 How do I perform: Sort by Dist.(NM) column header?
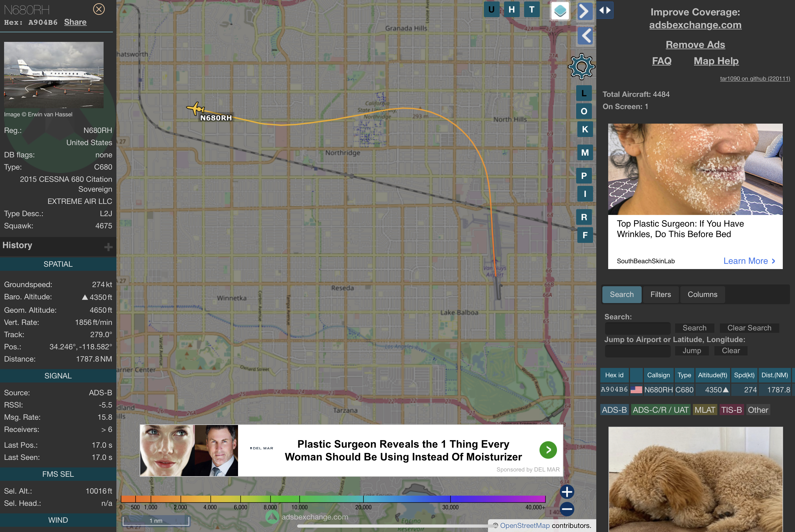[x=775, y=375]
